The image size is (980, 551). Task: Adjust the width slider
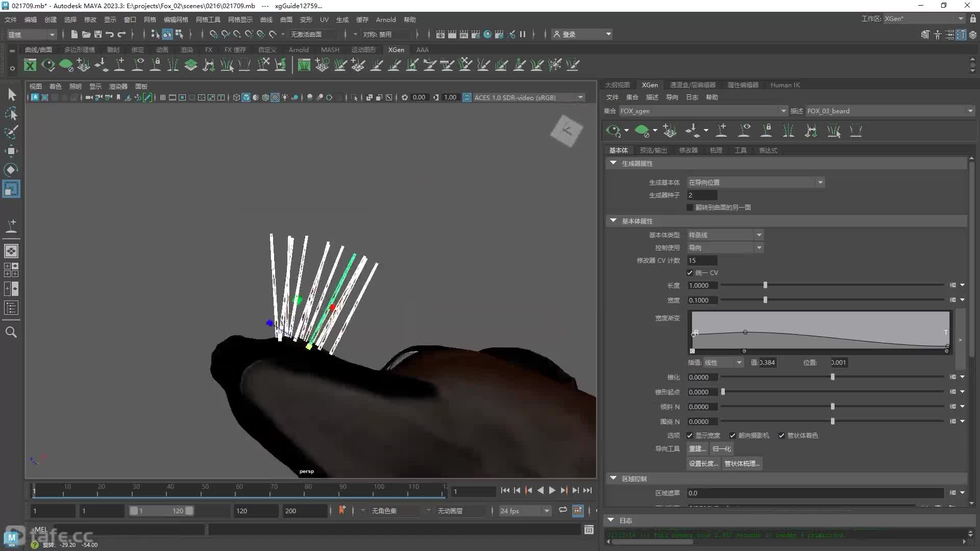pyautogui.click(x=765, y=300)
